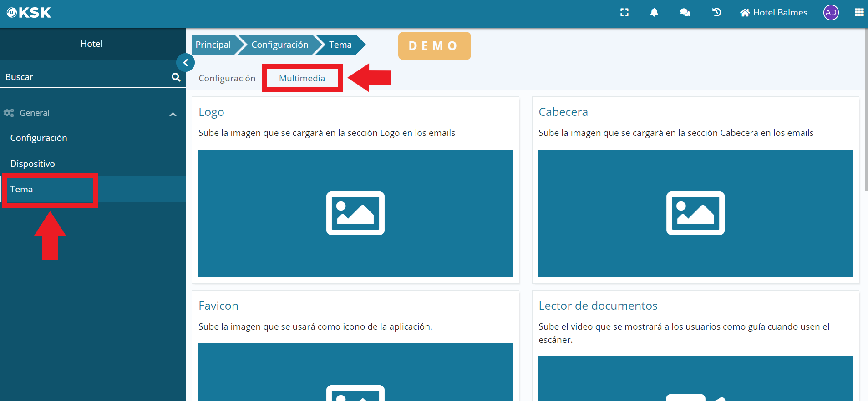Open the notifications bell
Image resolution: width=868 pixels, height=401 pixels.
pos(654,13)
